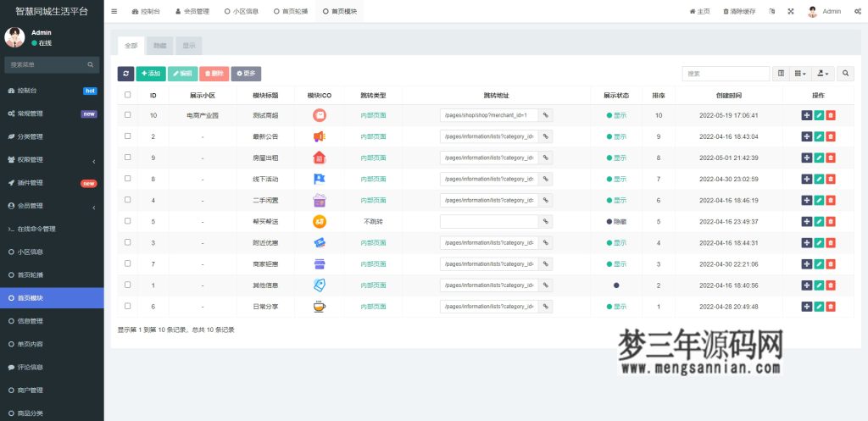
Task: Sort by the 排序 column header
Action: point(658,95)
